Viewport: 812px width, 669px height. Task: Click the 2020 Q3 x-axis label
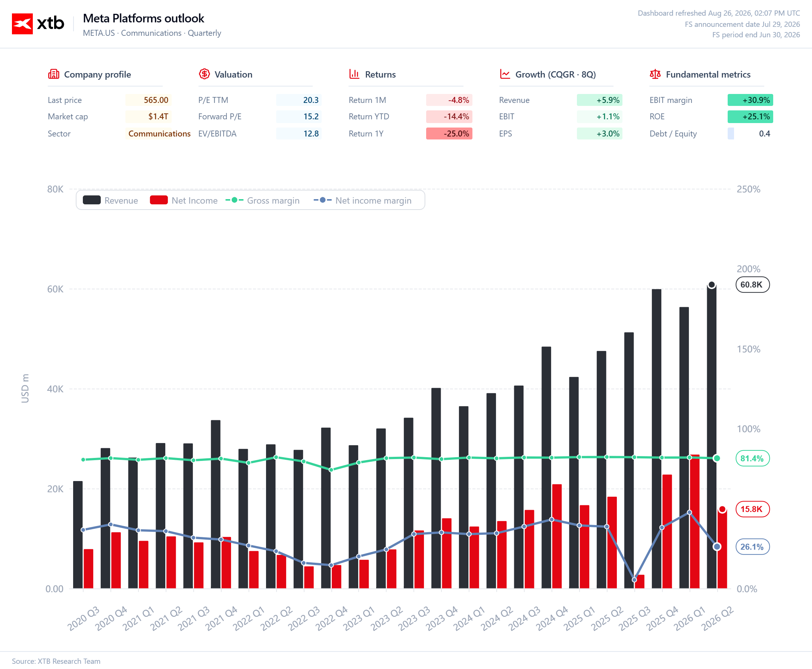click(83, 619)
